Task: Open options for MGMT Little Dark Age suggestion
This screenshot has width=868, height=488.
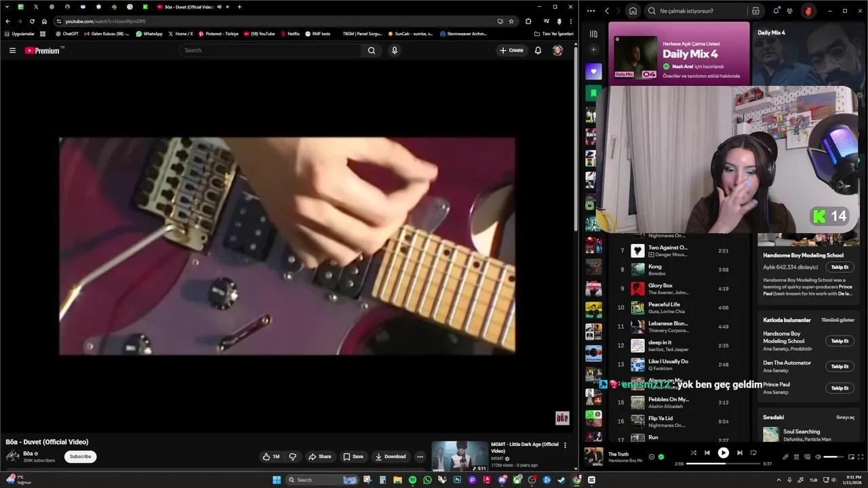Action: point(565,445)
